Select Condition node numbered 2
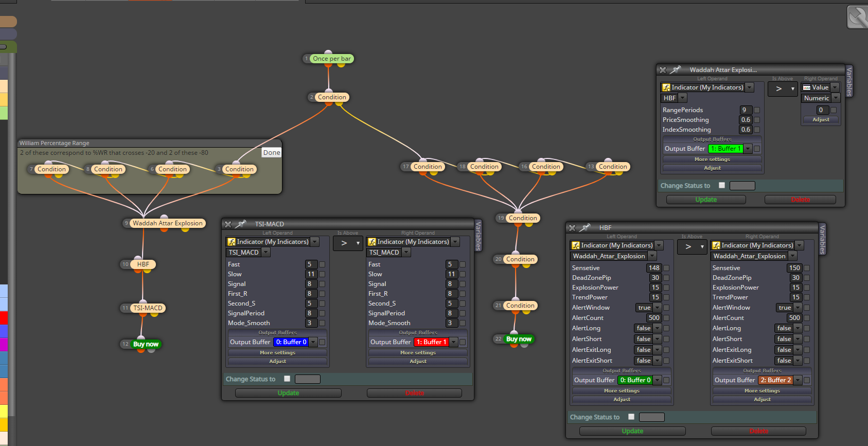Viewport: 868px width, 446px height. [x=332, y=97]
